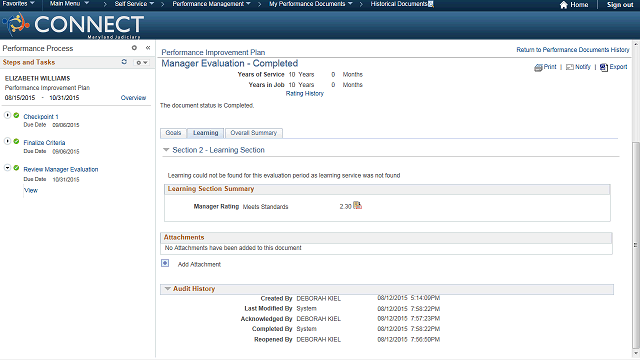The image size is (640, 360).
Task: Open the Performance Process settings gear icon
Action: click(x=134, y=48)
